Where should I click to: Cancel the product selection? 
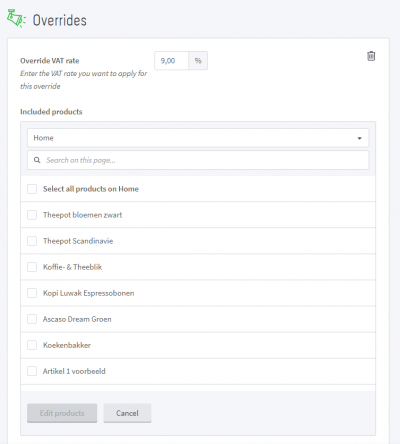[x=127, y=413]
